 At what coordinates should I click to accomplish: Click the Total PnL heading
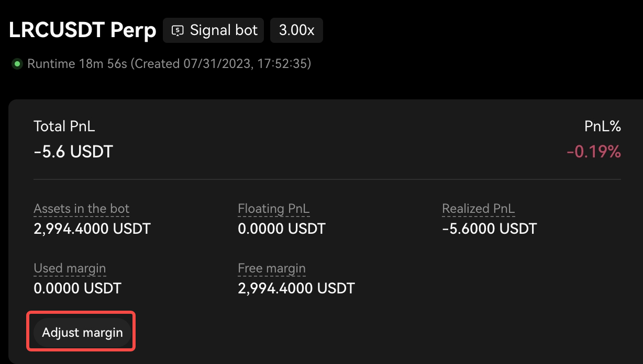click(64, 126)
